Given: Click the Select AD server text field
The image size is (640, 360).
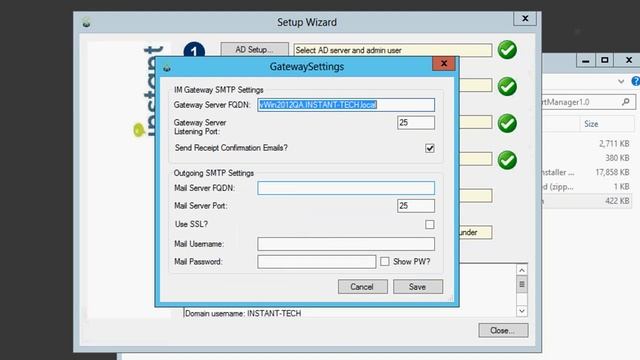Looking at the screenshot, I should click(x=393, y=50).
